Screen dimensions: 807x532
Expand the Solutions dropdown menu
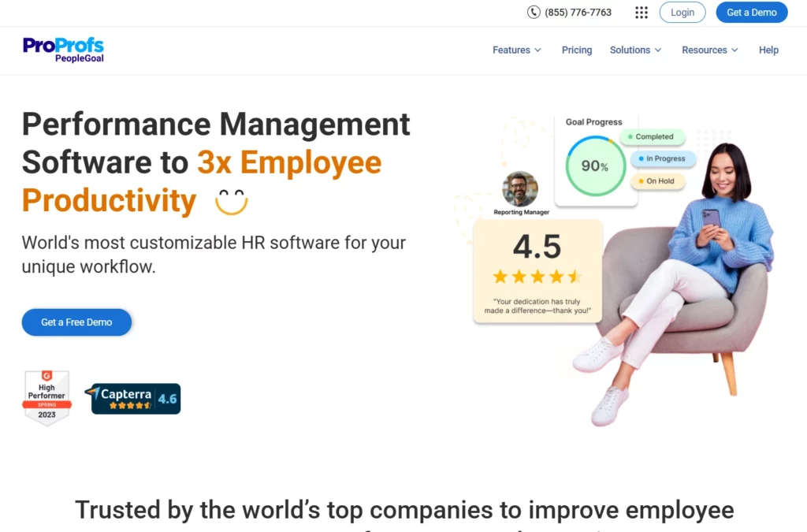click(x=635, y=50)
